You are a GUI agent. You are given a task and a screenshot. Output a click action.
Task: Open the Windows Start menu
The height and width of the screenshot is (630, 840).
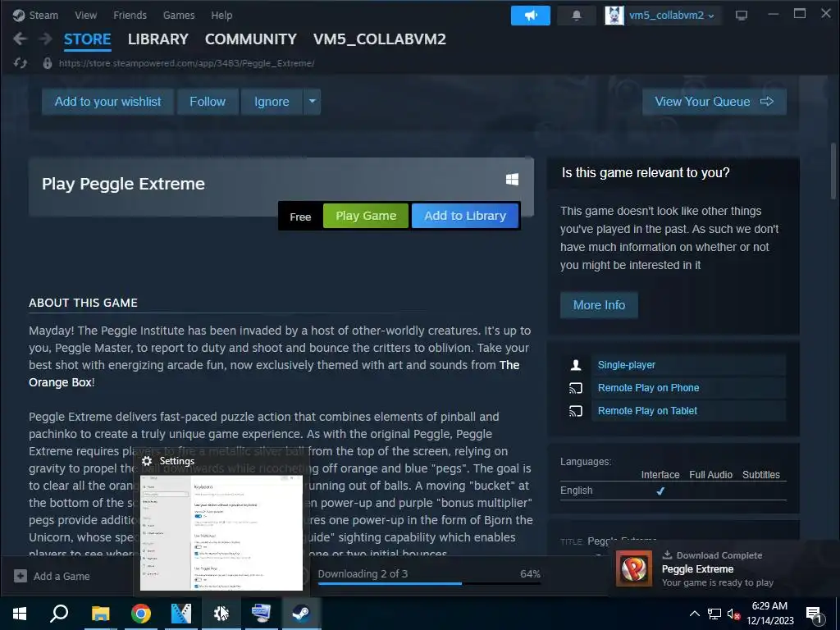click(x=20, y=614)
